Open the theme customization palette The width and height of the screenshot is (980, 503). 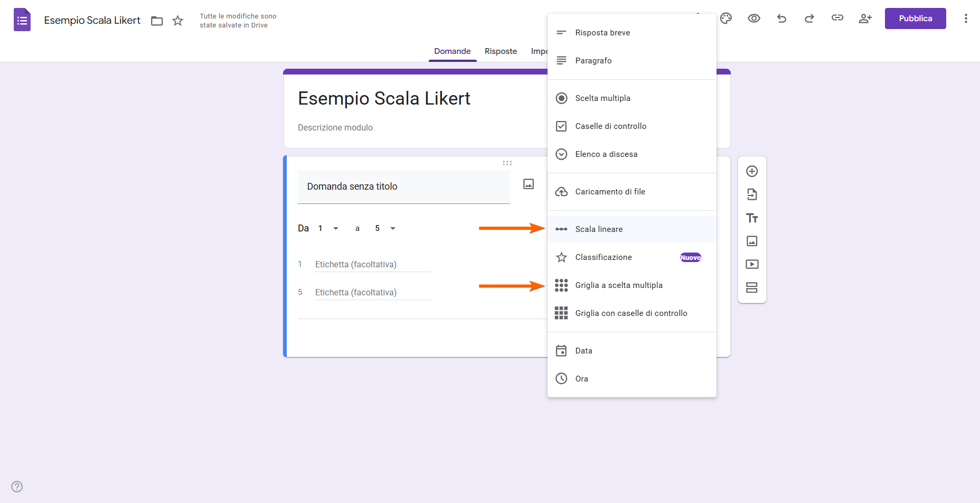click(x=725, y=18)
